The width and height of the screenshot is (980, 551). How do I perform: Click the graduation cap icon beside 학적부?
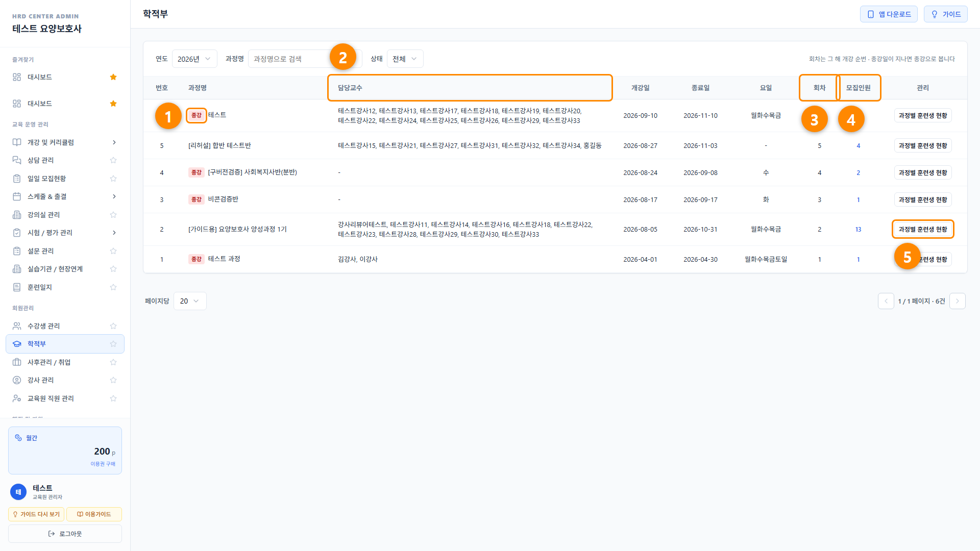17,344
